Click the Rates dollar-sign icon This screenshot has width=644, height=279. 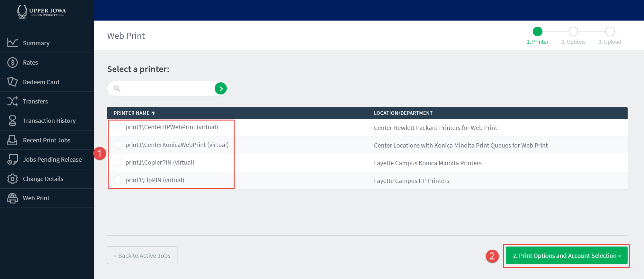coord(13,62)
